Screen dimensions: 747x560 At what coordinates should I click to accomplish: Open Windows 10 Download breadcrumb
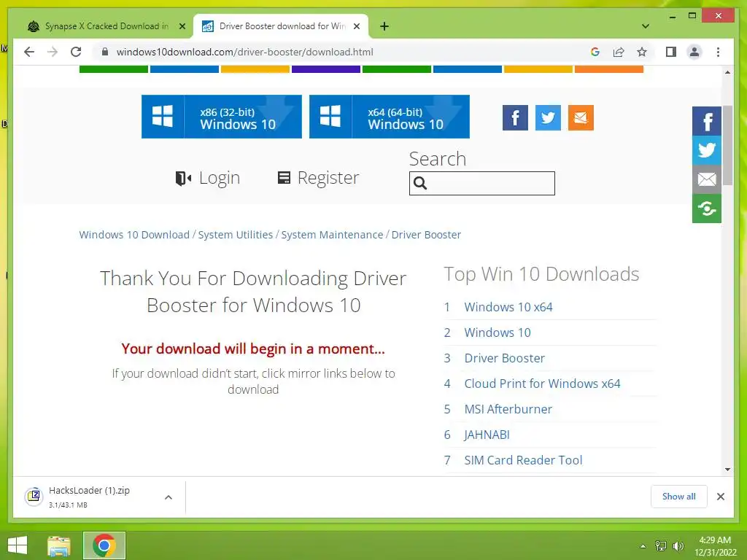pos(134,235)
